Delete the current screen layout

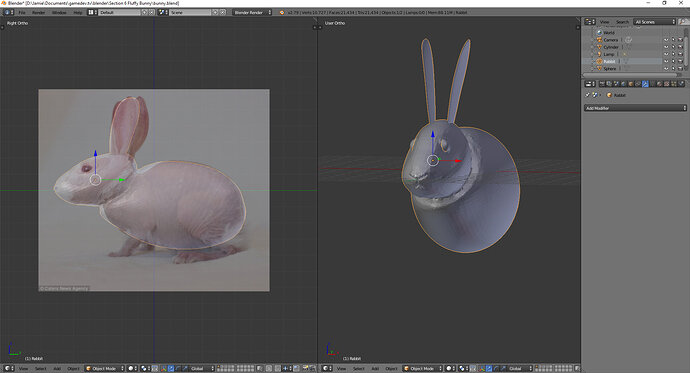(152, 12)
